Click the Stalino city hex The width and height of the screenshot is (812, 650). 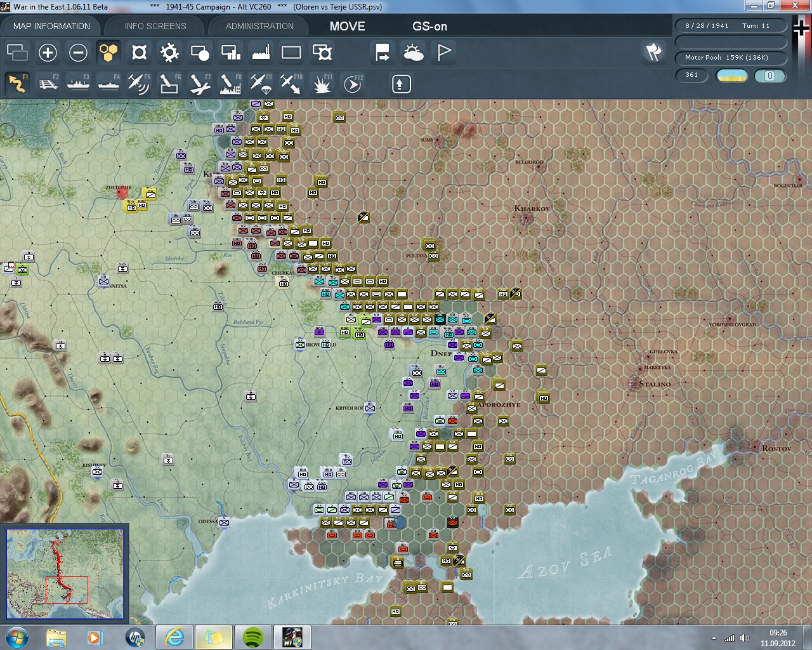coord(634,383)
